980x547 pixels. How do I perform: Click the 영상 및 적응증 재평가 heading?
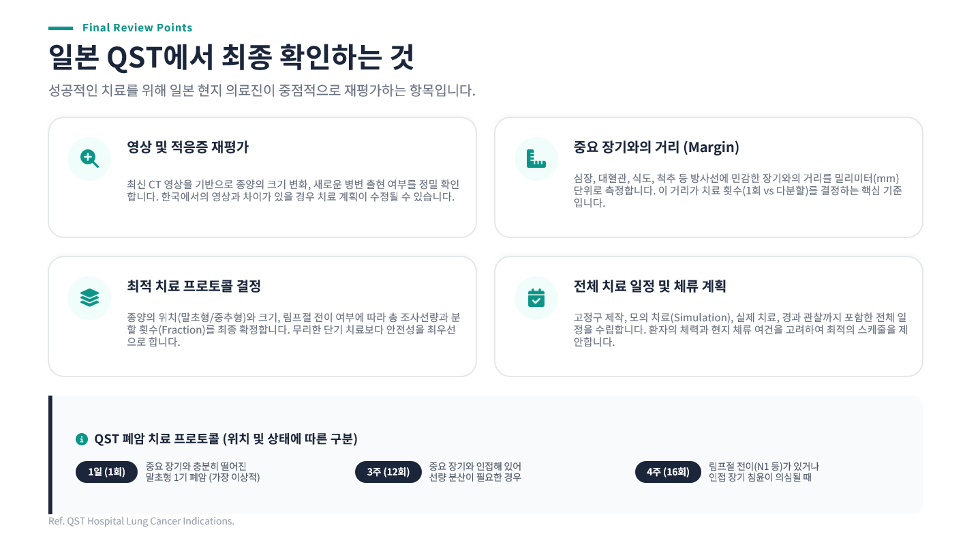(x=187, y=147)
